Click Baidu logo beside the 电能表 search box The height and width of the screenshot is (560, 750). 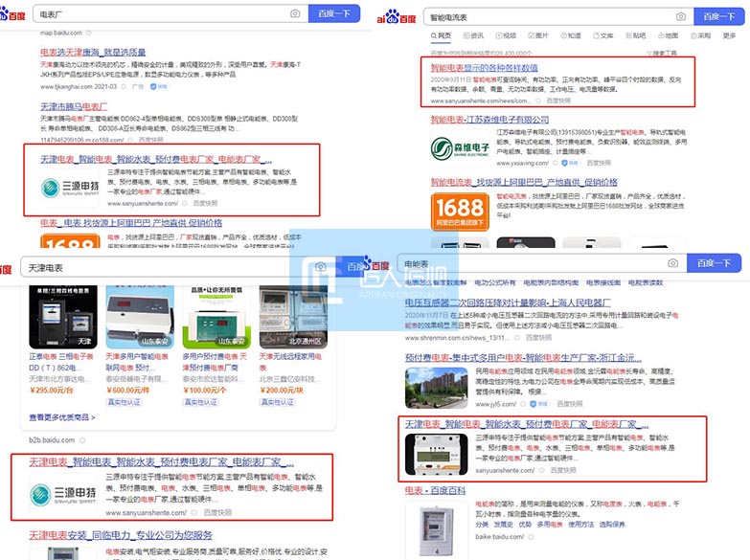point(376,263)
